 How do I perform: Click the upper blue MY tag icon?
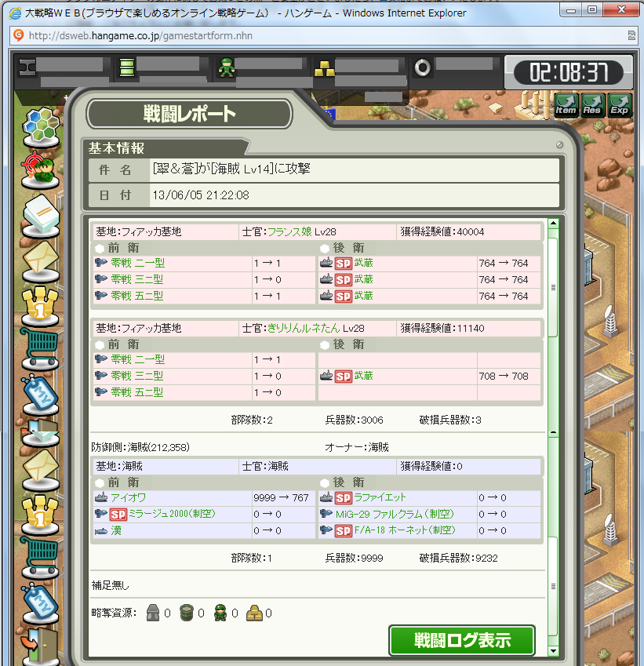40,395
